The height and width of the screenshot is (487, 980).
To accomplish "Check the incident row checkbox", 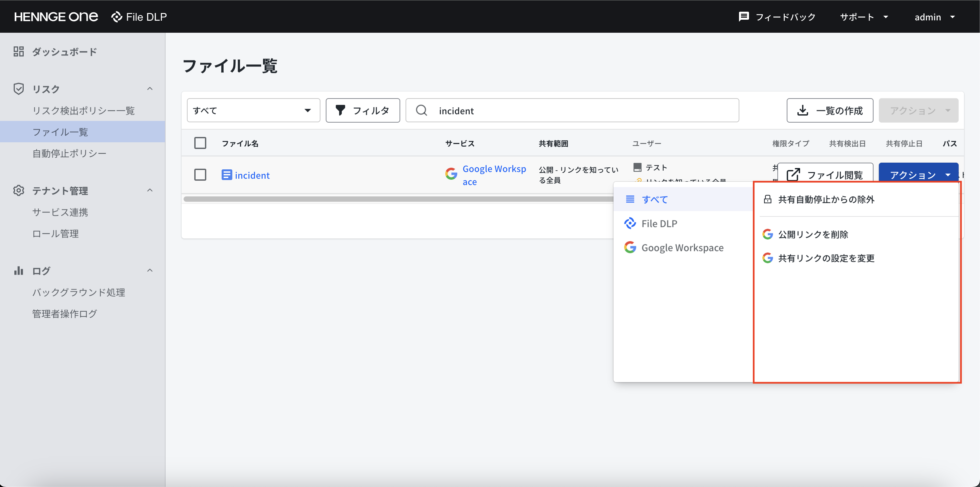I will 200,175.
